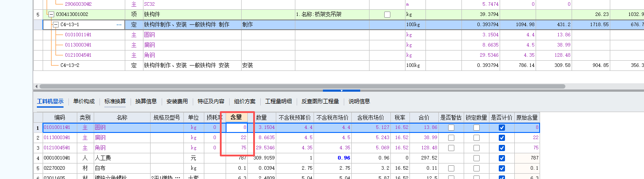Tick the checkbox in the 铁构件 item row

[387, 15]
